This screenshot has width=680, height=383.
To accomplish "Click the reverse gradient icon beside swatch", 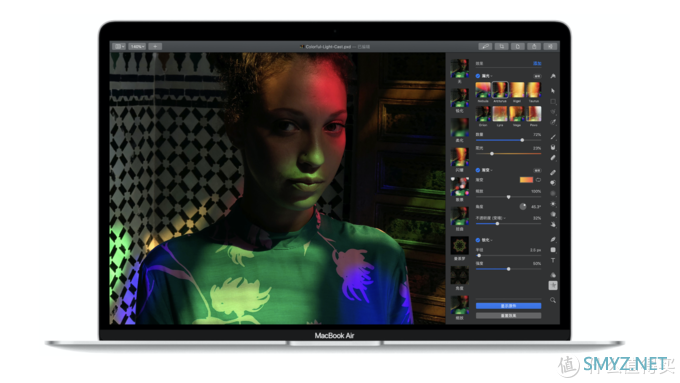I will coord(538,180).
